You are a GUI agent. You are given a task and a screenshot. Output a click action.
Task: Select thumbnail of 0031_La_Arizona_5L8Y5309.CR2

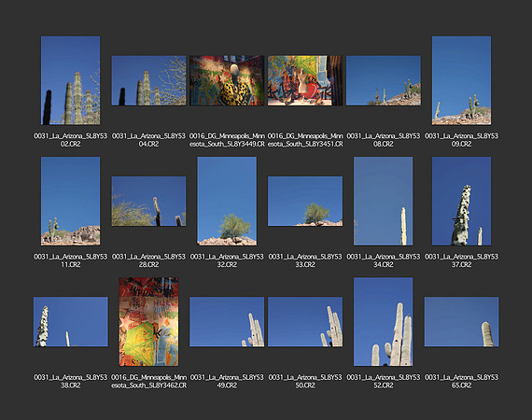click(461, 80)
